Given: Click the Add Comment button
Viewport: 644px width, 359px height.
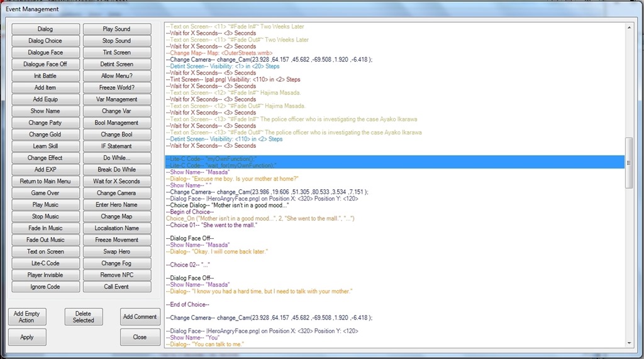Looking at the screenshot, I should point(140,317).
